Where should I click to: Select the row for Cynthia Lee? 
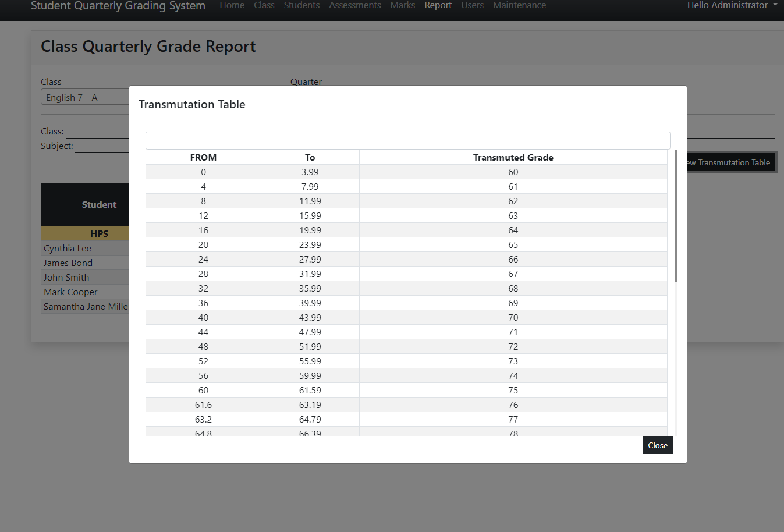click(x=66, y=248)
